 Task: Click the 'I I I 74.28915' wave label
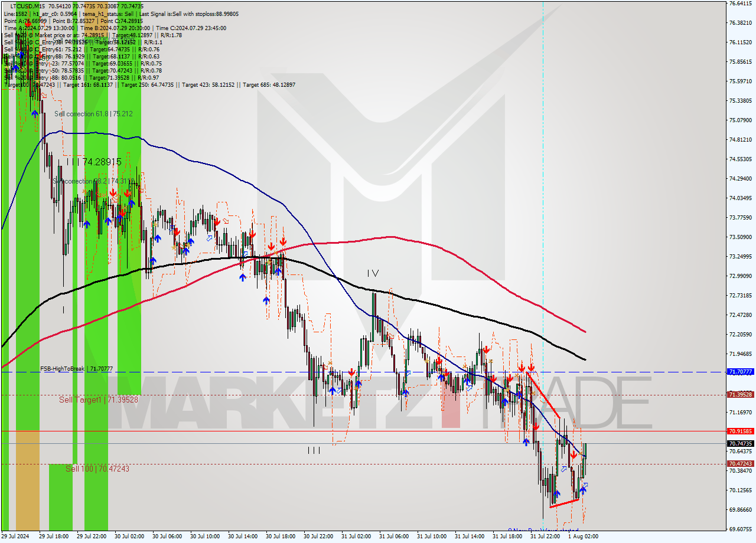click(x=93, y=161)
